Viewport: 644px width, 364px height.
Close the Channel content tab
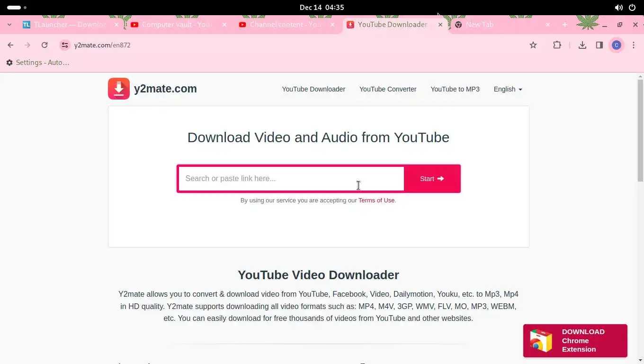click(332, 25)
